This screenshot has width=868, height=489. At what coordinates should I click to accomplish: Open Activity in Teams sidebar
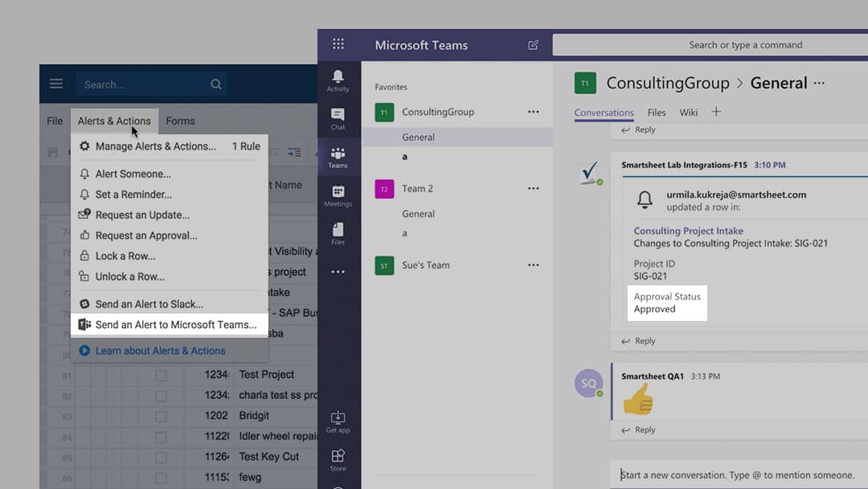point(338,81)
